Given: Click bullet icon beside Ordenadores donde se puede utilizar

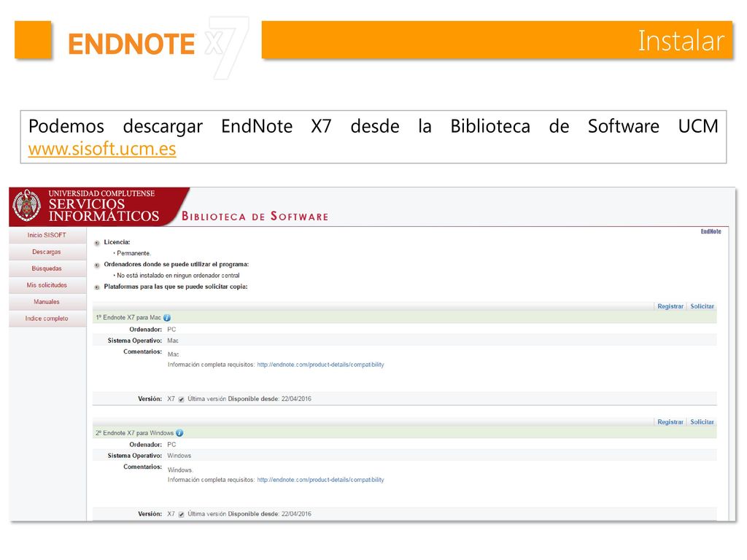Looking at the screenshot, I should pos(97,265).
